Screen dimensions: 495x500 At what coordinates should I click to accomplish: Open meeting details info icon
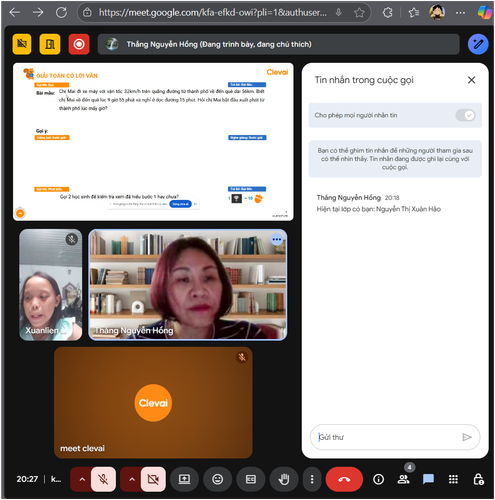point(378,479)
